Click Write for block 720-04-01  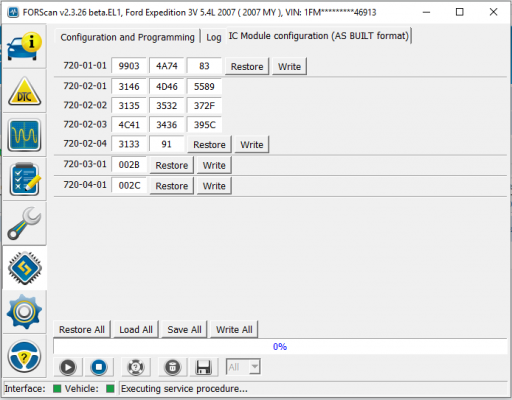[214, 186]
